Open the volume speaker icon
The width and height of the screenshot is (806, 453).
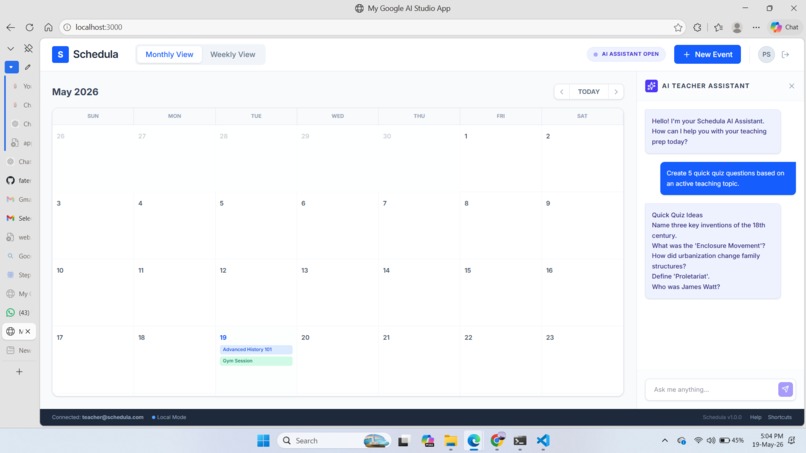point(711,441)
